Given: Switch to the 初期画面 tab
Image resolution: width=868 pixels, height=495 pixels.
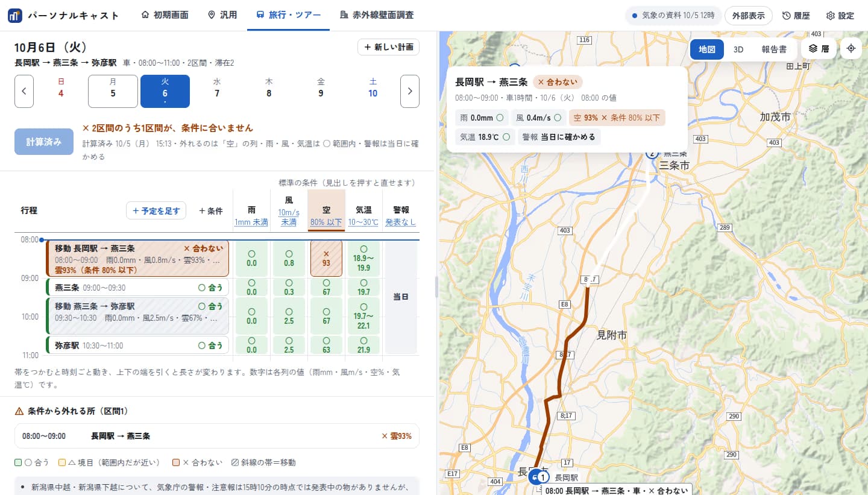Looking at the screenshot, I should [165, 16].
